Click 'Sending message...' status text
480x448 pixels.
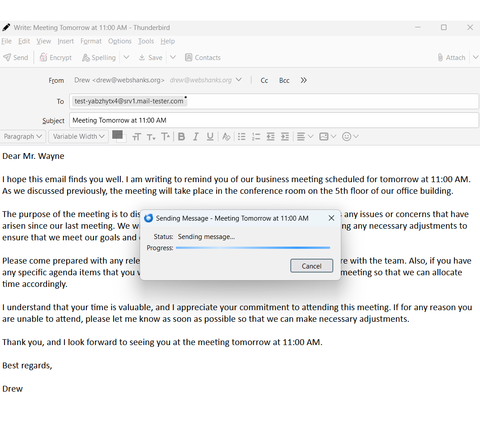coord(206,237)
